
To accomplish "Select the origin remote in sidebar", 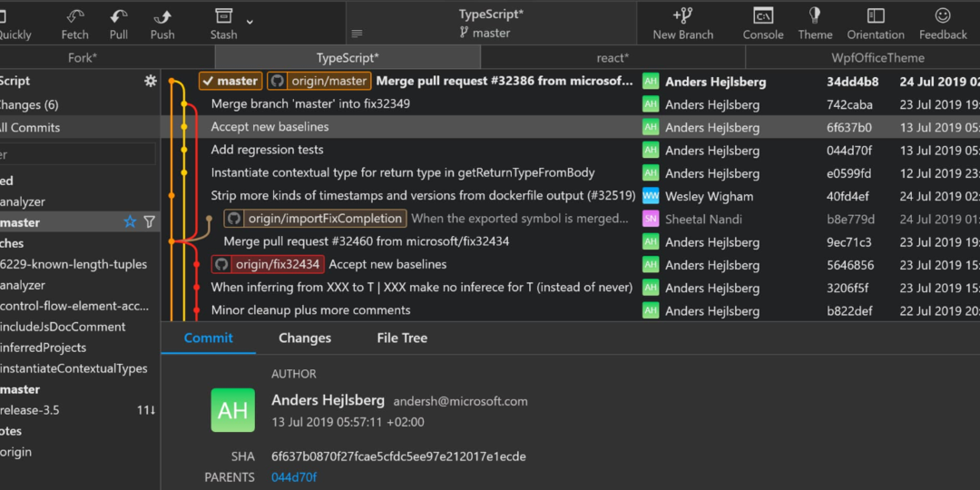I will [15, 452].
